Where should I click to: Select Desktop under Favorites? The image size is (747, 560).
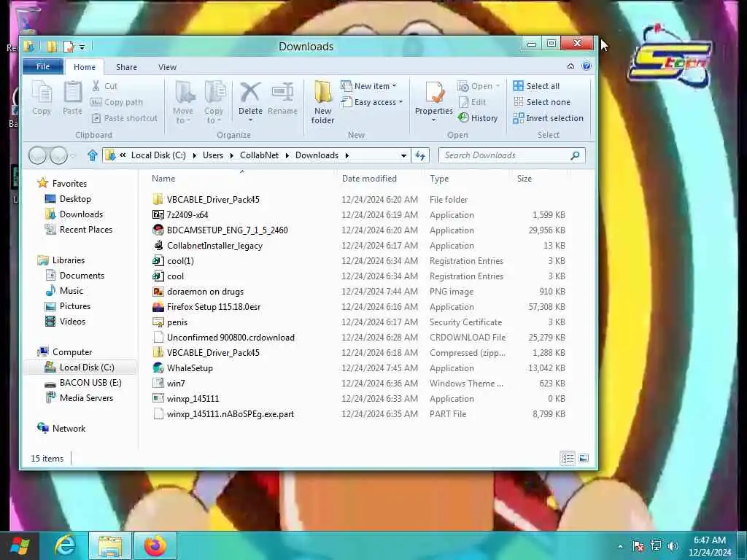(x=68, y=199)
